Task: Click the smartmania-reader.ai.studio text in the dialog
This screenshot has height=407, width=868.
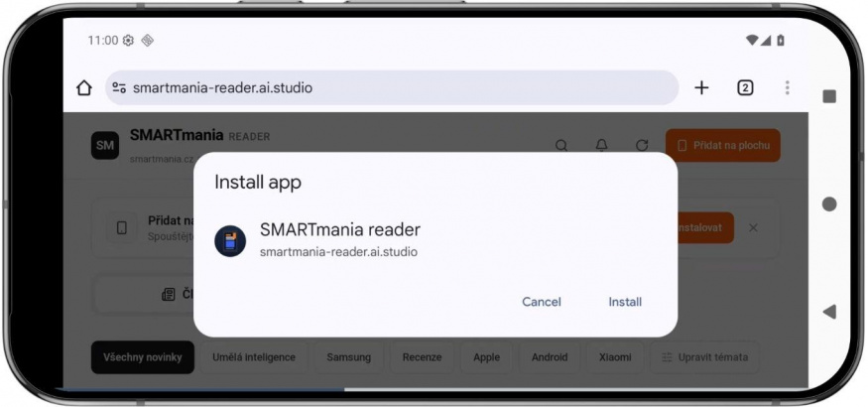Action: [339, 252]
